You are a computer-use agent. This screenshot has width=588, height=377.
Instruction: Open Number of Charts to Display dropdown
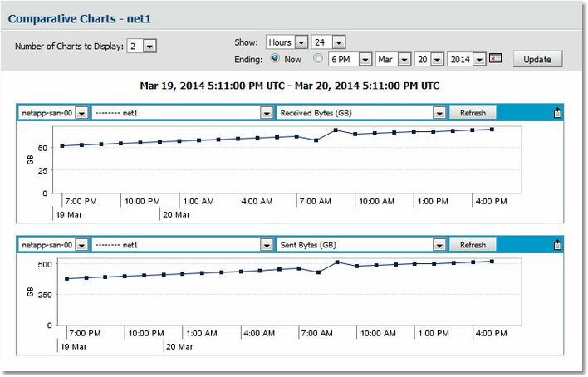(141, 47)
